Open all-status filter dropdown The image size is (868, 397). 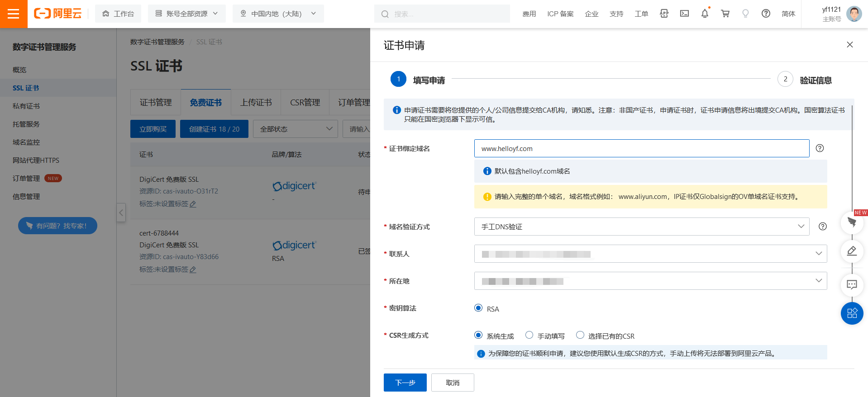point(296,129)
